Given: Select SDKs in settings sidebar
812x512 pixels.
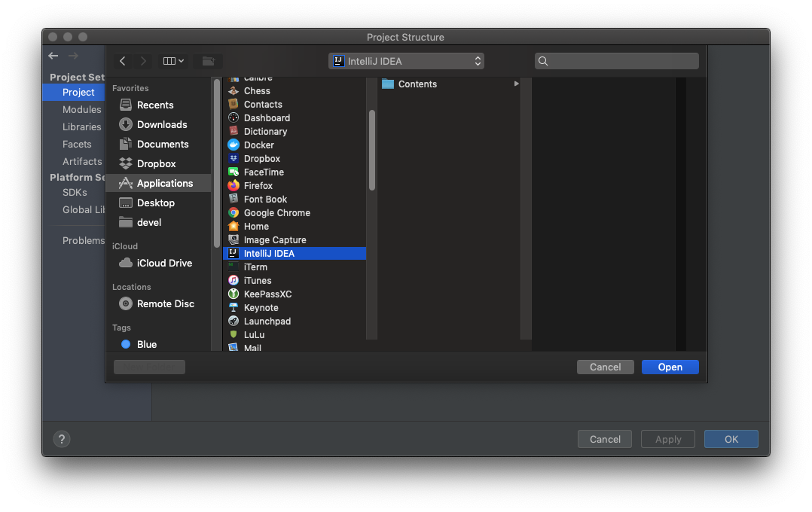Looking at the screenshot, I should click(75, 192).
